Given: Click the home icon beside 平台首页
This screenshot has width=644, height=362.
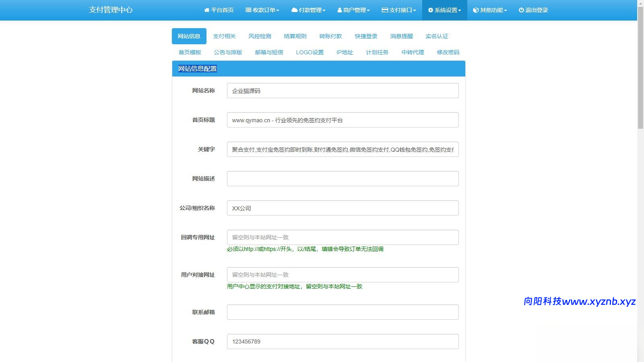Looking at the screenshot, I should [x=207, y=10].
